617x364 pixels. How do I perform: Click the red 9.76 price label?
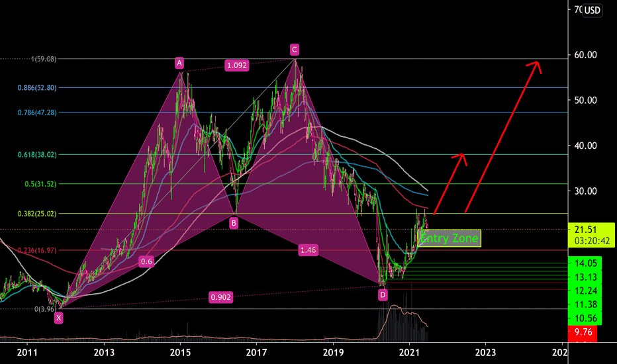point(583,332)
